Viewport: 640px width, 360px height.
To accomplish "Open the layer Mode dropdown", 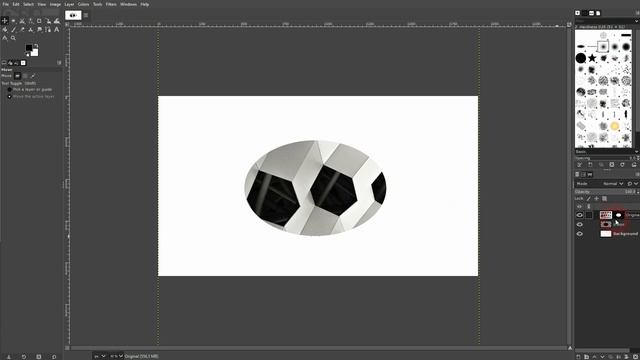I will coord(600,184).
